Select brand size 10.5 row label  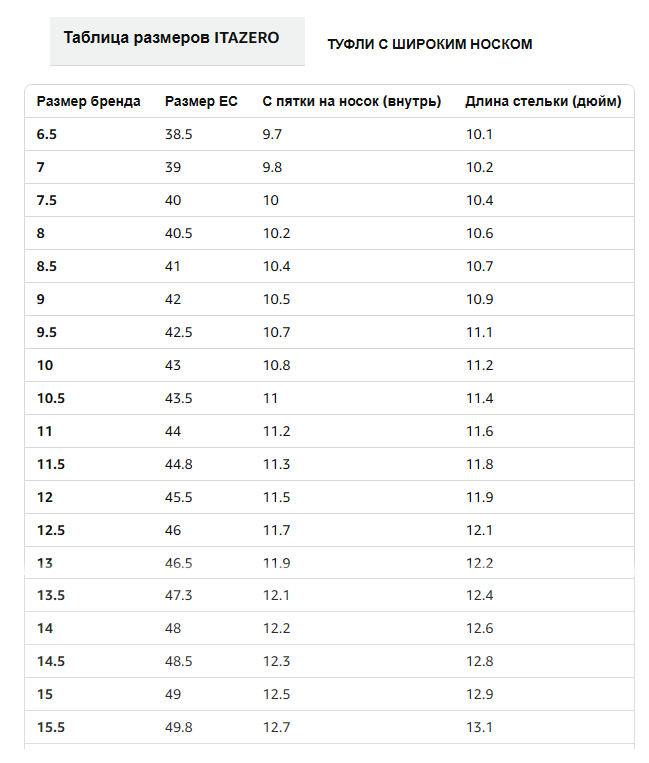click(x=51, y=399)
